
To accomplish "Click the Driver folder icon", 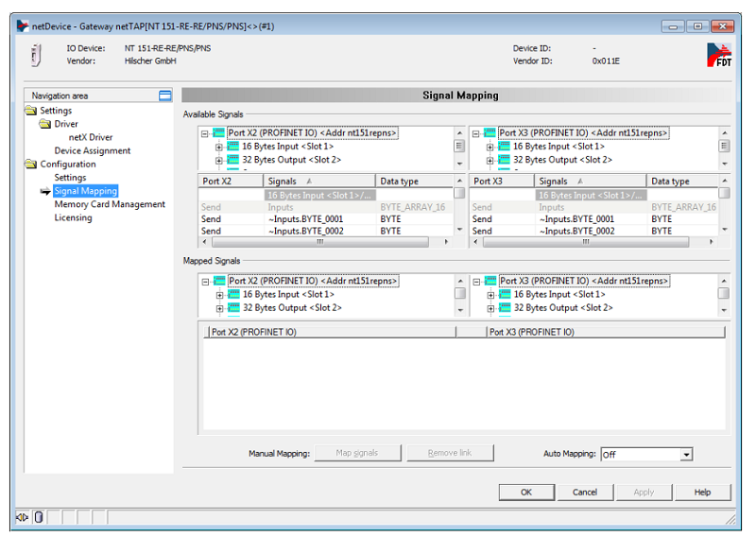I will click(45, 124).
